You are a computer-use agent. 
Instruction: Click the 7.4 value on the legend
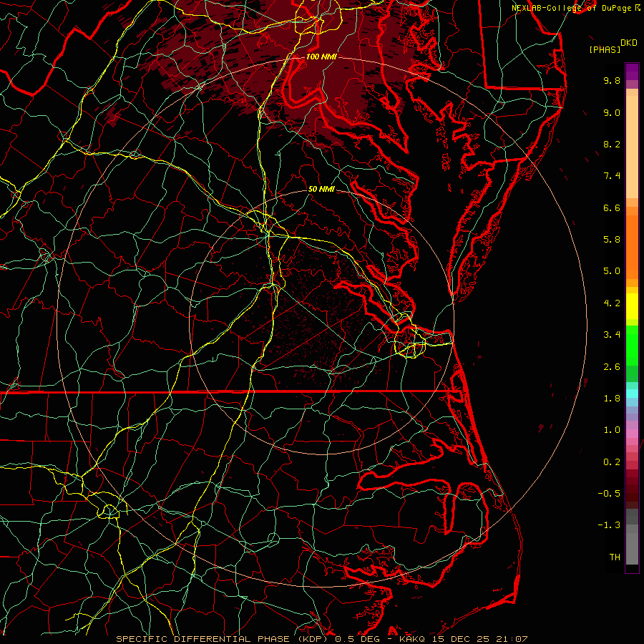(x=612, y=176)
